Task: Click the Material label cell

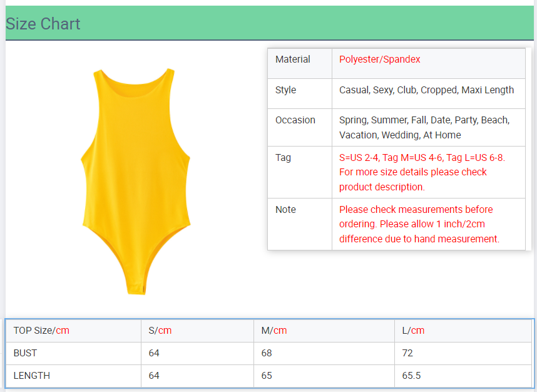Action: [x=293, y=59]
